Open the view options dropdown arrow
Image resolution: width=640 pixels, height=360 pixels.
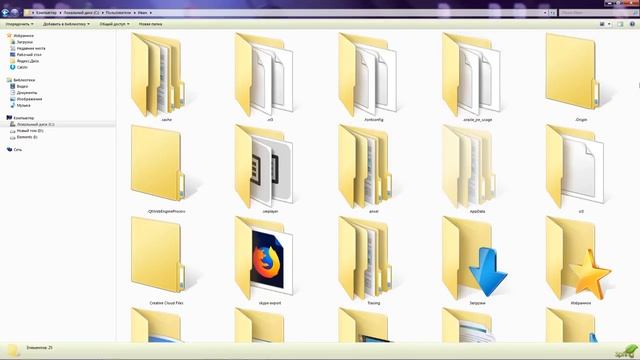609,24
